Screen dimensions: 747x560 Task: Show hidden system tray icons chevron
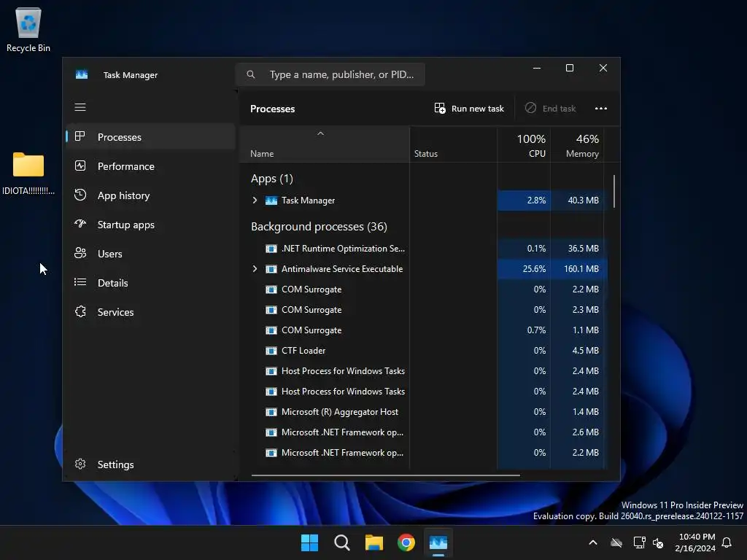point(593,542)
